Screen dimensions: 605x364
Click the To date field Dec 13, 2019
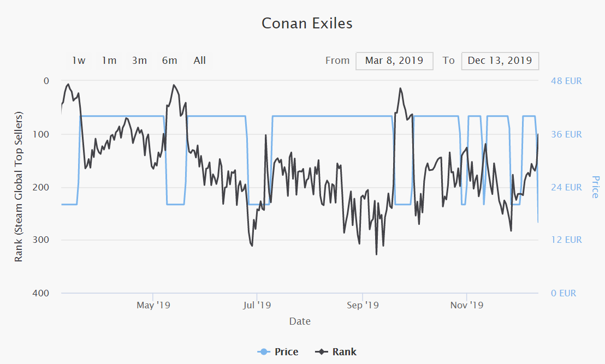500,61
